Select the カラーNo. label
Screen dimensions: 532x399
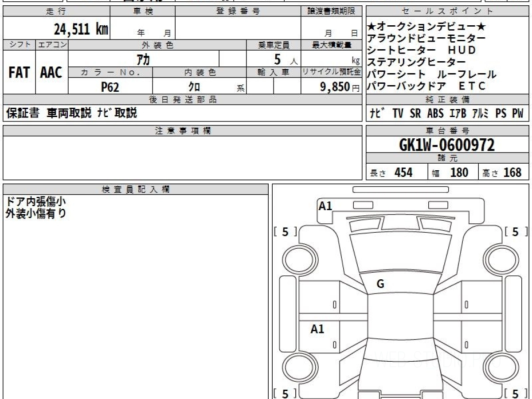click(111, 72)
